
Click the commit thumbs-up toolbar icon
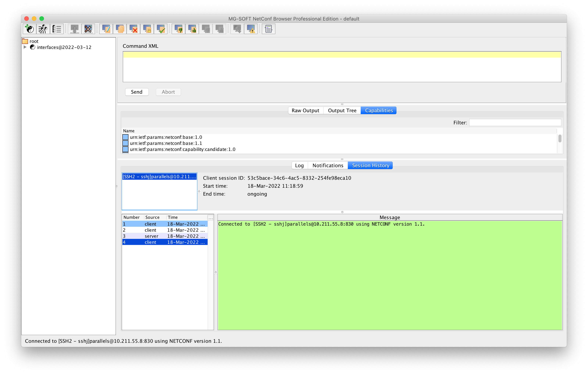(192, 29)
